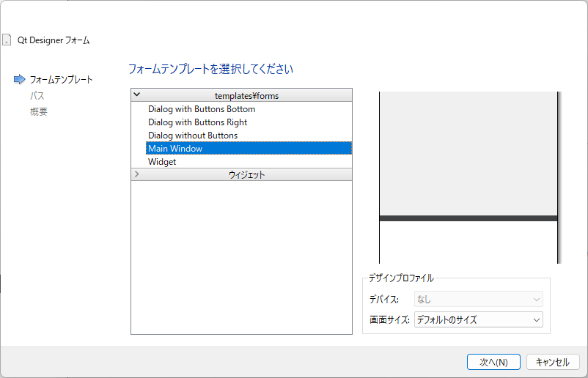Click the blue arrow step indicator icon
Image resolution: width=588 pixels, height=378 pixels.
20,79
